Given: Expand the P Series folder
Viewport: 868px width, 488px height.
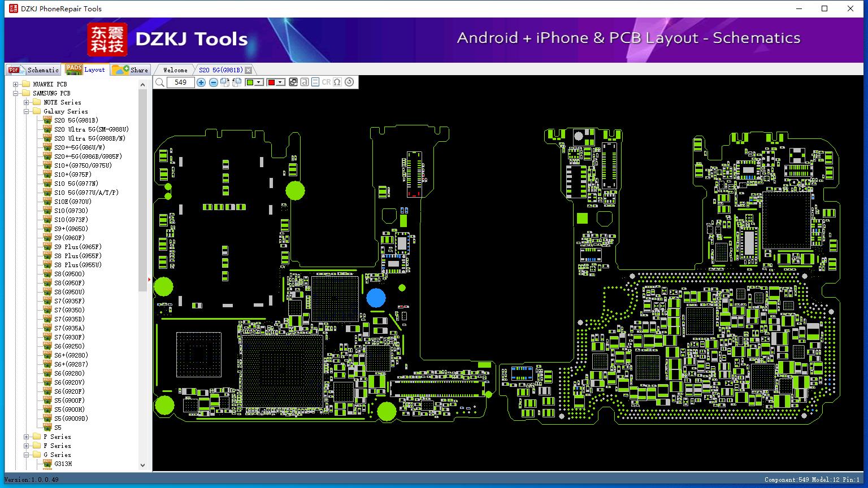Looking at the screenshot, I should (27, 437).
